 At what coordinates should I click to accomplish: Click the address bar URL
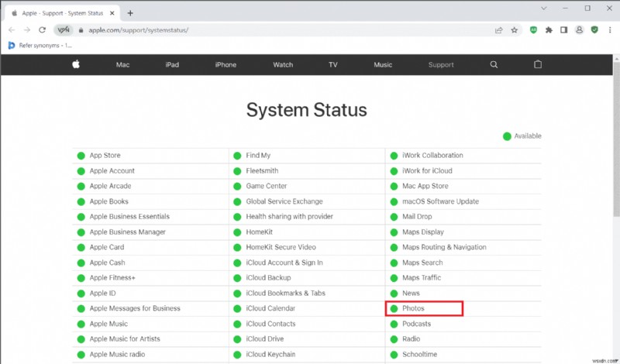point(139,30)
